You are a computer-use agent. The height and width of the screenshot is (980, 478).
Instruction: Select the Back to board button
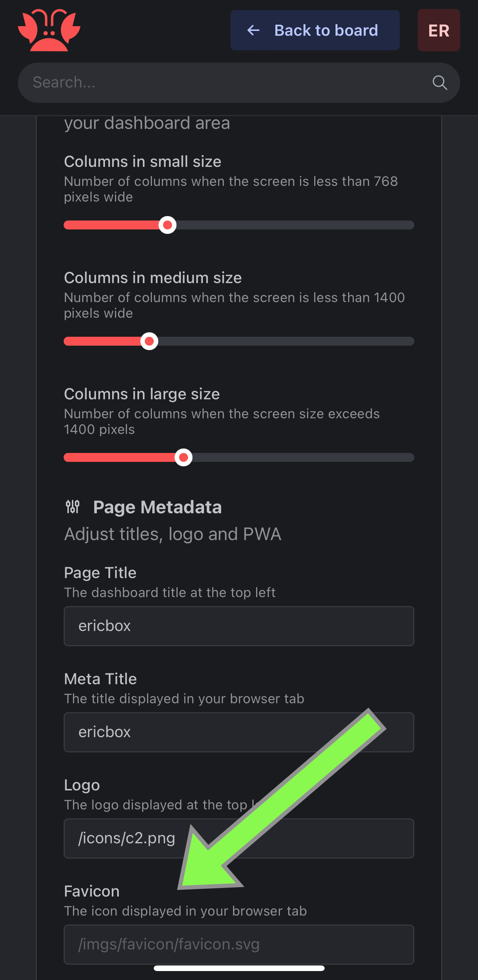point(315,31)
